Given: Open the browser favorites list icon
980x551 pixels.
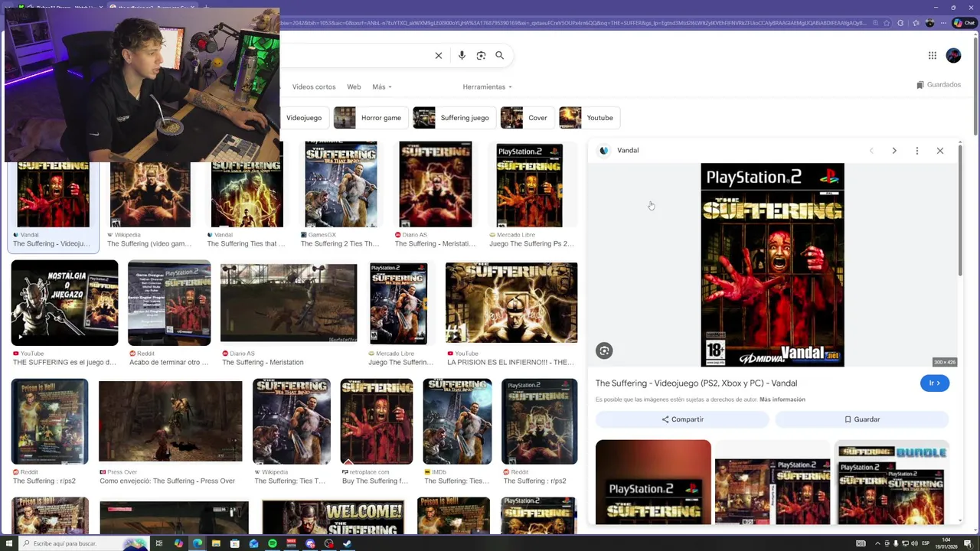Looking at the screenshot, I should click(x=916, y=23).
